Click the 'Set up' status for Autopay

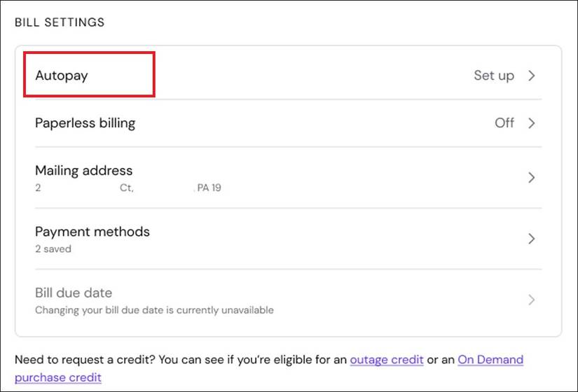click(x=493, y=76)
